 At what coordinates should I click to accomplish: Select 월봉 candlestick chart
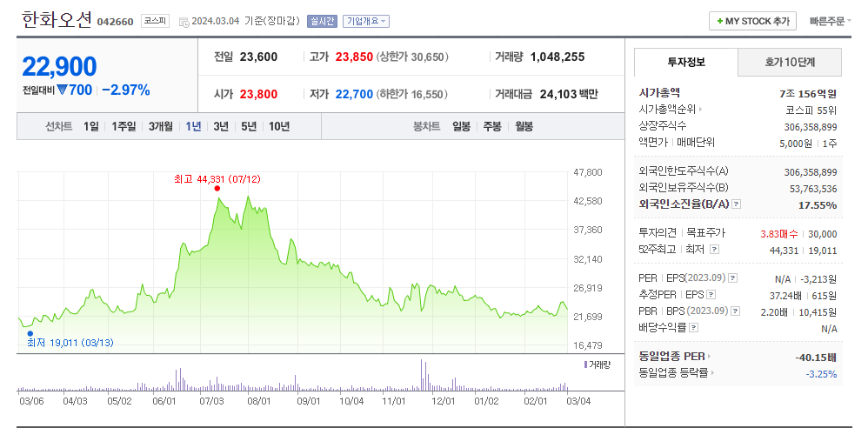[524, 127]
